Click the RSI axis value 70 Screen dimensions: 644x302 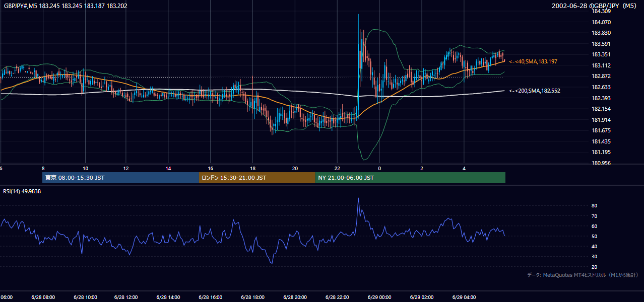point(595,216)
